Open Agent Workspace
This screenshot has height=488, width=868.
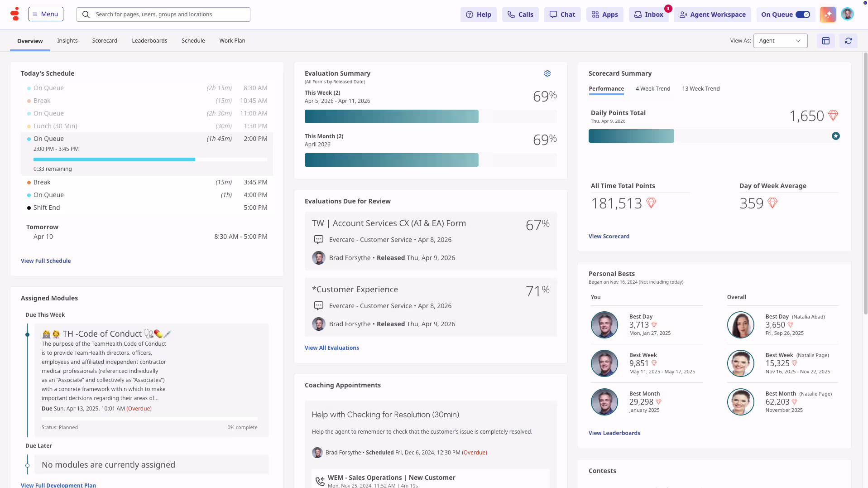712,14
